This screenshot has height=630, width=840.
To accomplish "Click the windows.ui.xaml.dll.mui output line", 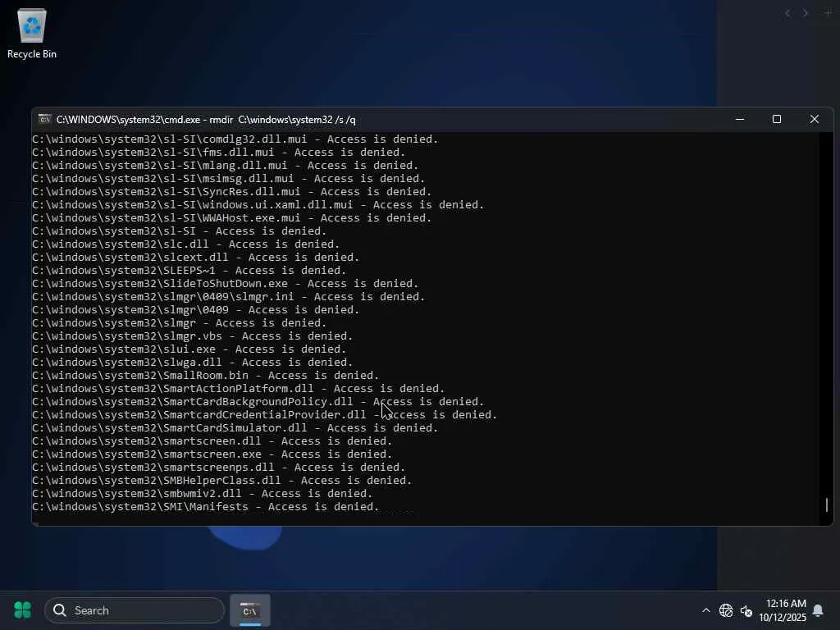I will pos(258,204).
